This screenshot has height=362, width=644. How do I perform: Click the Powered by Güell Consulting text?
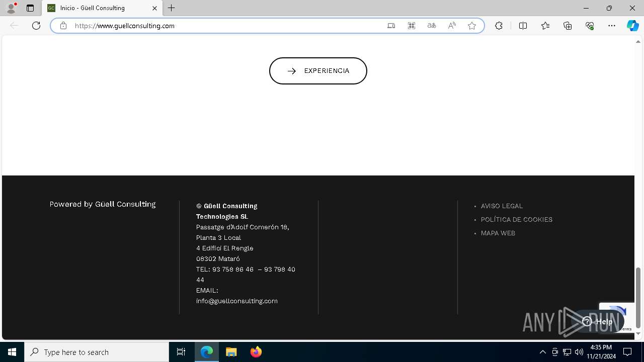click(103, 204)
